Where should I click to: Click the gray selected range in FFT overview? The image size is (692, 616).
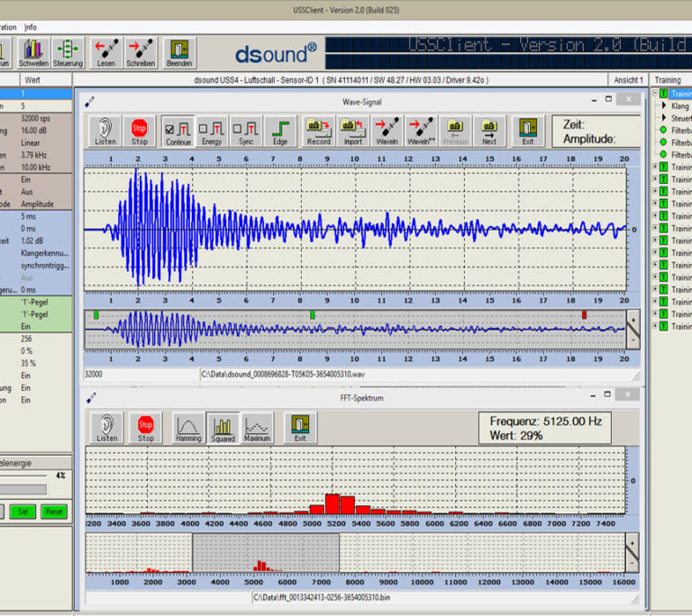pos(266,552)
